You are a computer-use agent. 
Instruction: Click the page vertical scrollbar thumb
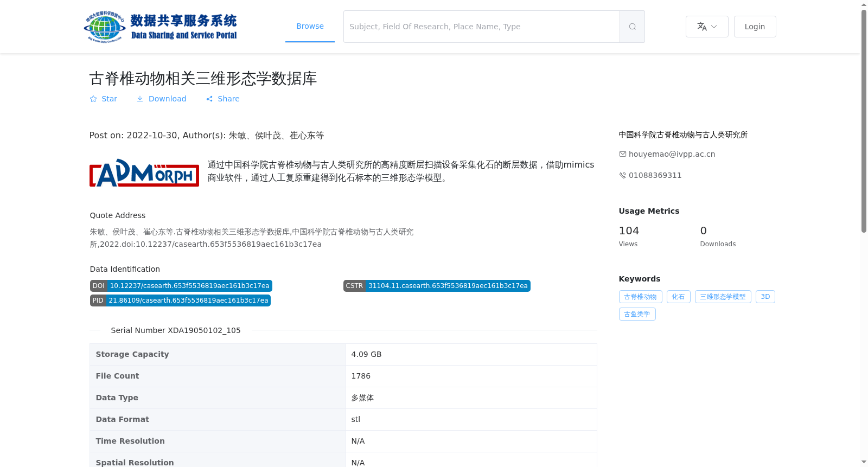click(864, 120)
